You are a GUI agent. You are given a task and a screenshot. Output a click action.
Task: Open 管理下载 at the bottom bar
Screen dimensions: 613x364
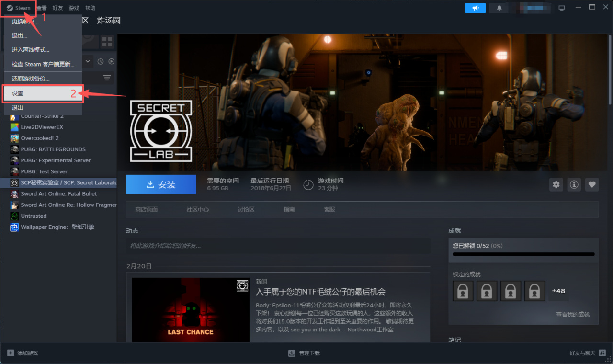304,353
